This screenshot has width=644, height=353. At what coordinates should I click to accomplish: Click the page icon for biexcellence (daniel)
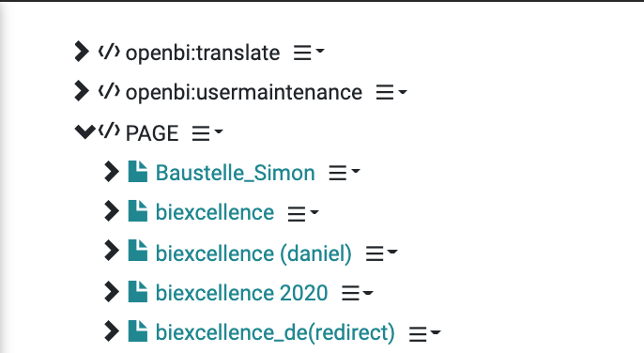pyautogui.click(x=138, y=251)
